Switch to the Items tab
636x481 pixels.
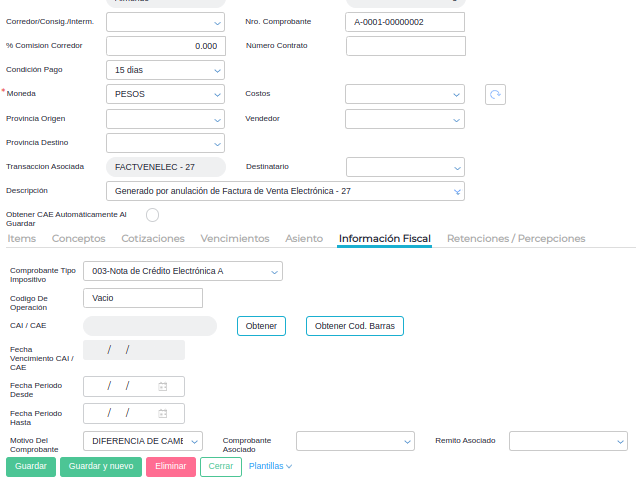pyautogui.click(x=21, y=238)
